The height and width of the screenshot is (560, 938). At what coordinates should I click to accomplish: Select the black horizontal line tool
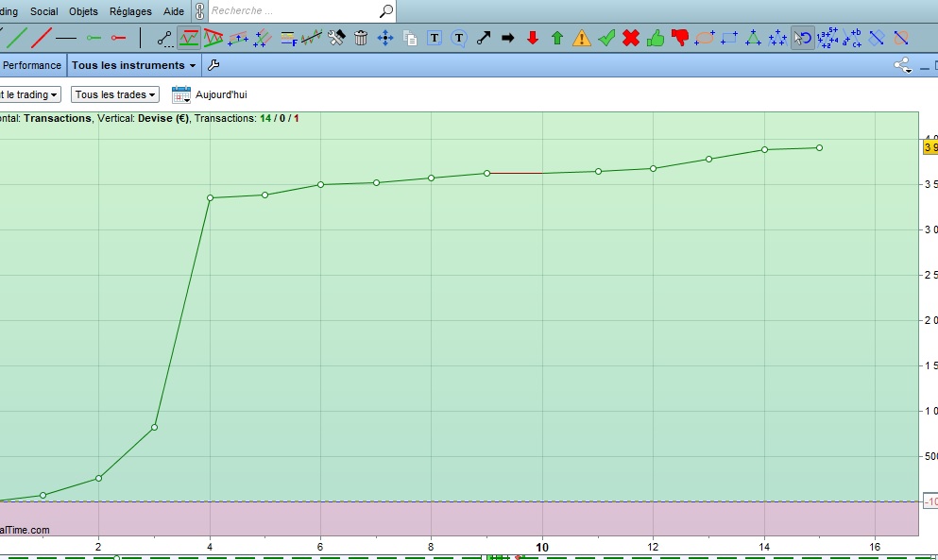pos(66,38)
